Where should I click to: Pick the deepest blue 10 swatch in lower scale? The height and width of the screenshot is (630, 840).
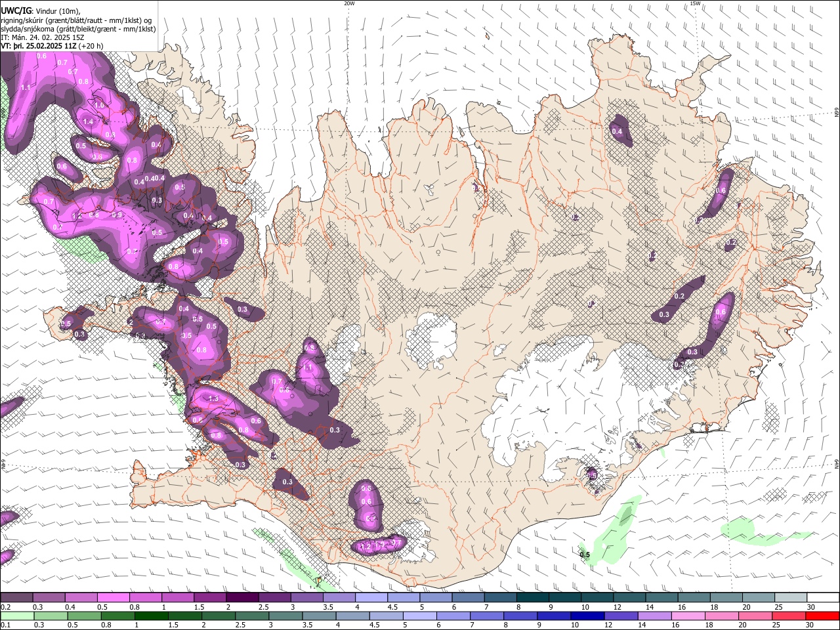click(587, 616)
